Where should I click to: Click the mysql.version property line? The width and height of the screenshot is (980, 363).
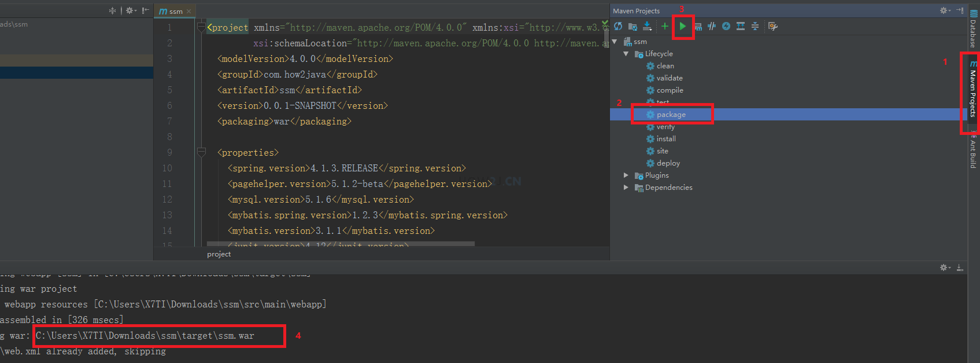click(321, 199)
